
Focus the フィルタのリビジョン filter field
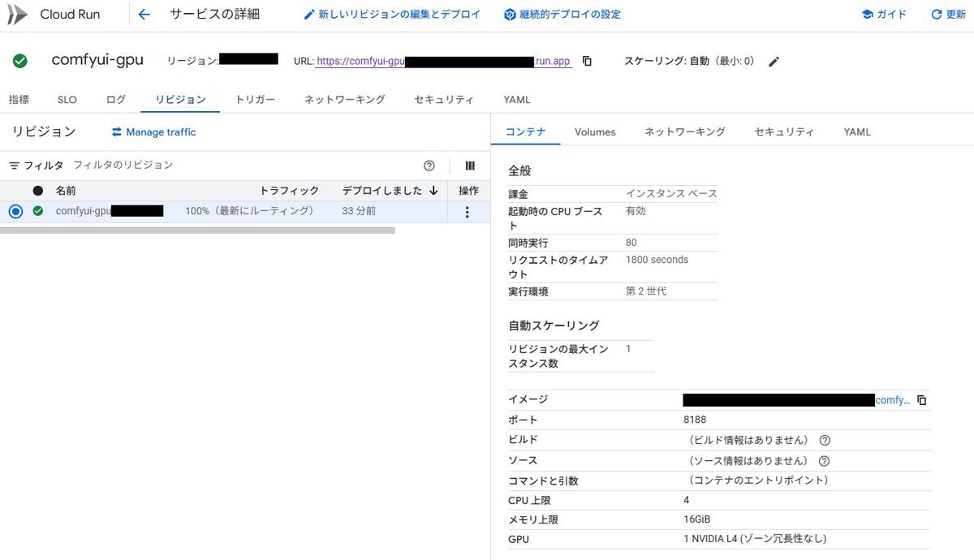pyautogui.click(x=243, y=166)
